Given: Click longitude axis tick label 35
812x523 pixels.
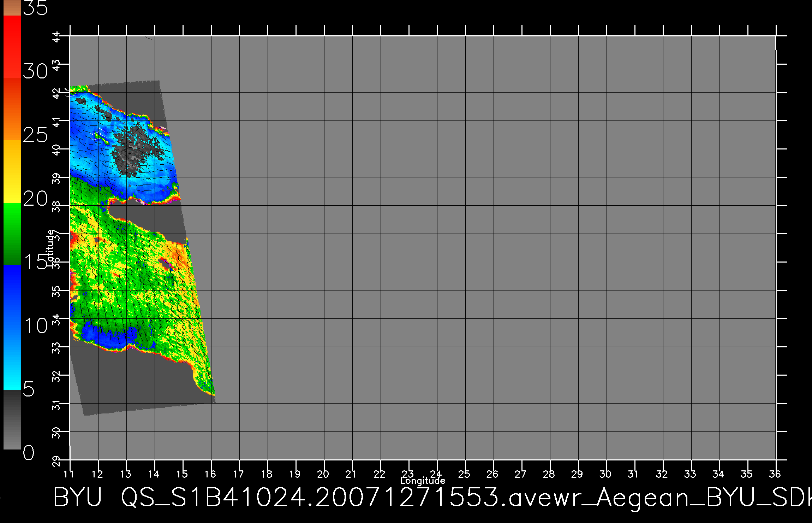Looking at the screenshot, I should coord(747,474).
